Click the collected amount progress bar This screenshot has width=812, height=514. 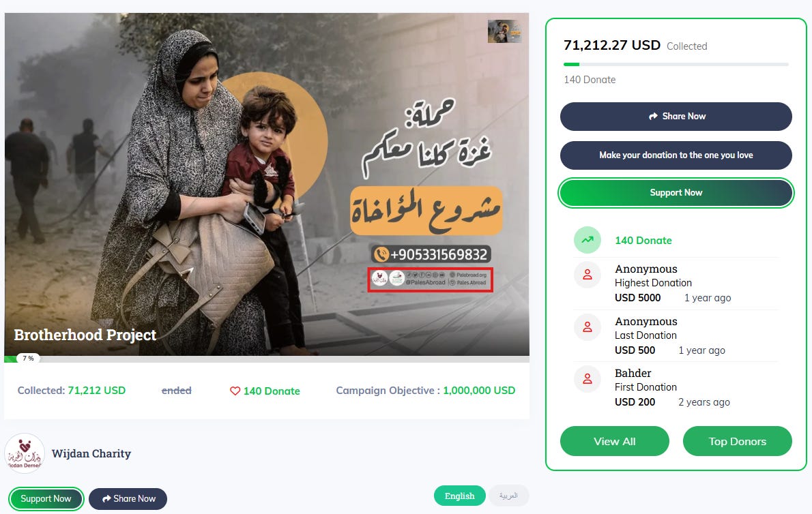click(676, 65)
